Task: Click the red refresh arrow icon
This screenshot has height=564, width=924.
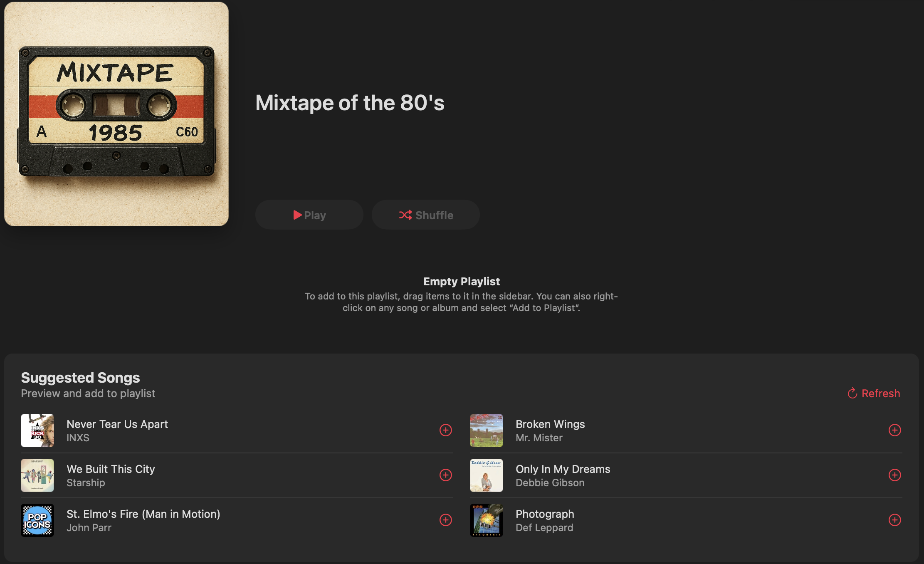Action: pos(852,393)
